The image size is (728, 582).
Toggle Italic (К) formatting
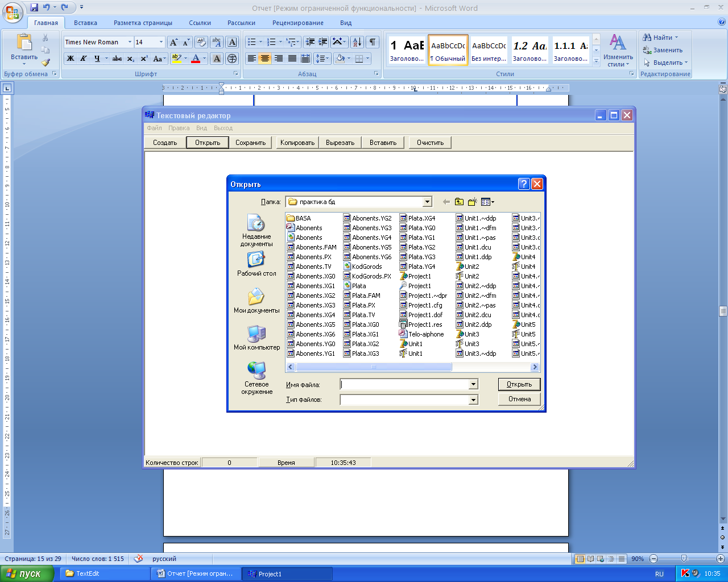tap(83, 59)
